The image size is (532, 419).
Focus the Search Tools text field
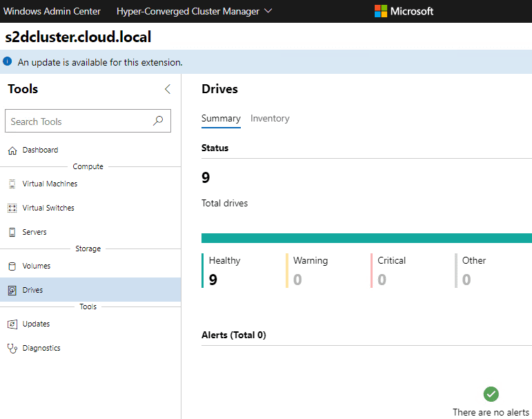tap(79, 121)
